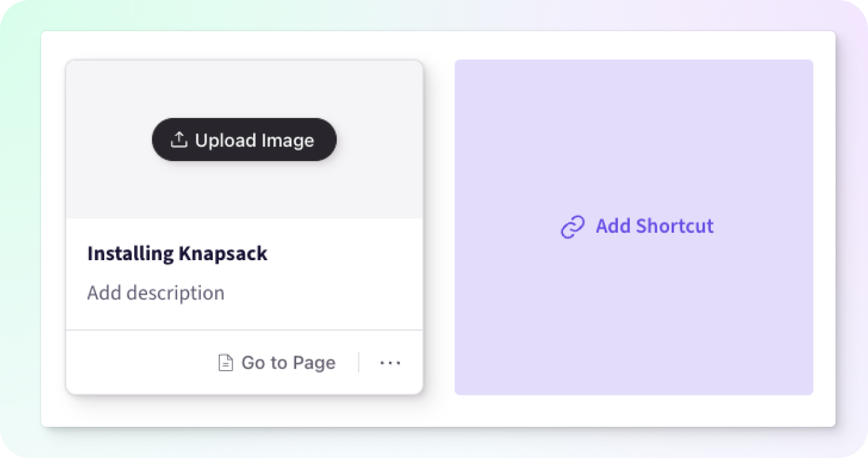
Task: Click the upload arrow icon in Upload Image
Action: pos(179,140)
